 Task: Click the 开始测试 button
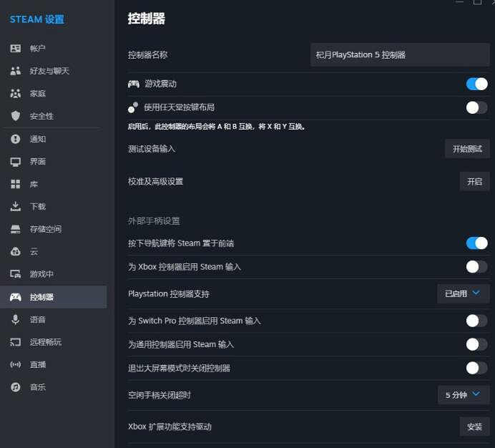point(467,149)
